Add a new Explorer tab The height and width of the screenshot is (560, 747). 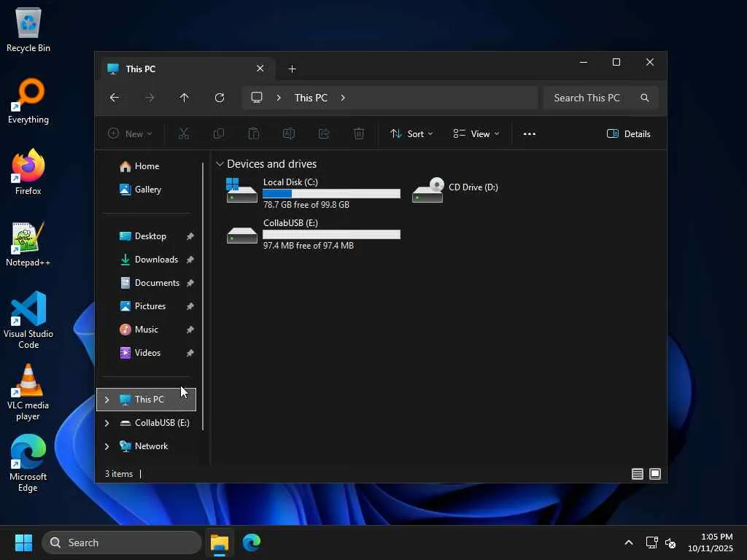292,69
